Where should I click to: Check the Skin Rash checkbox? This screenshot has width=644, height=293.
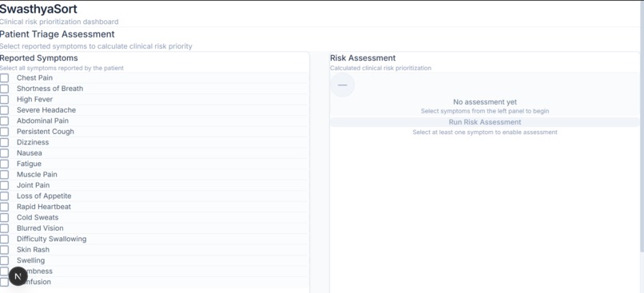[x=4, y=250]
